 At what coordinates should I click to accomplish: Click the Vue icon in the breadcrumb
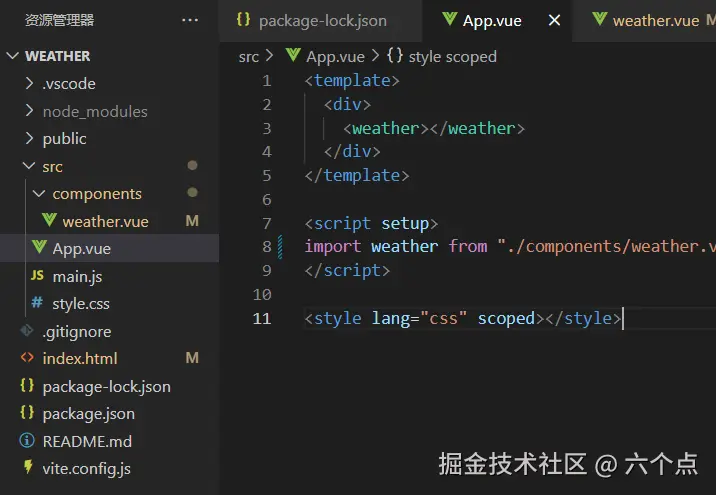click(x=293, y=55)
